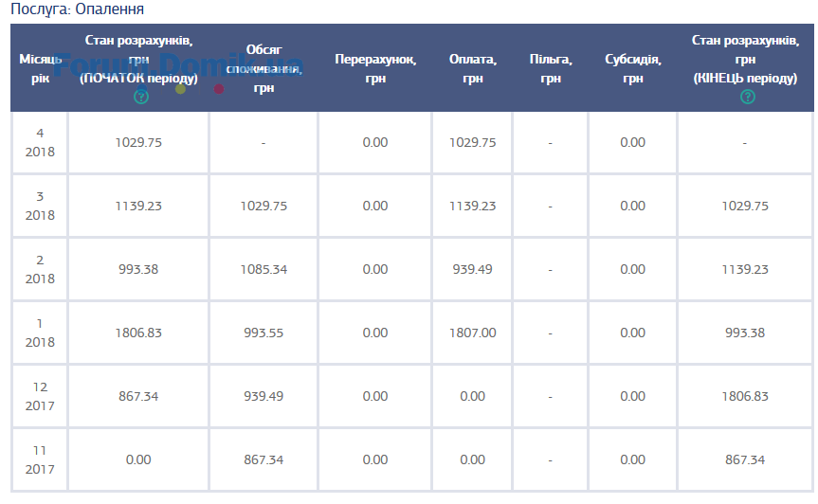
Task: Select the Обсяг споживання column header
Action: [x=264, y=68]
